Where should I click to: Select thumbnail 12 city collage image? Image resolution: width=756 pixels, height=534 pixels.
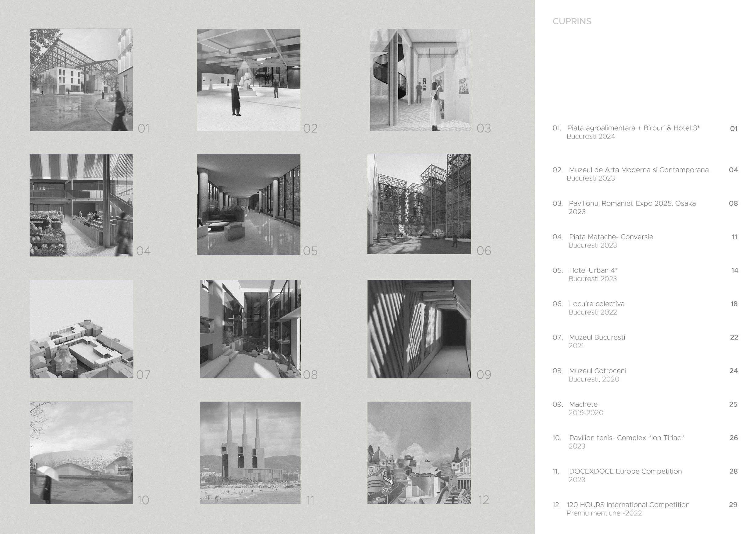(419, 453)
